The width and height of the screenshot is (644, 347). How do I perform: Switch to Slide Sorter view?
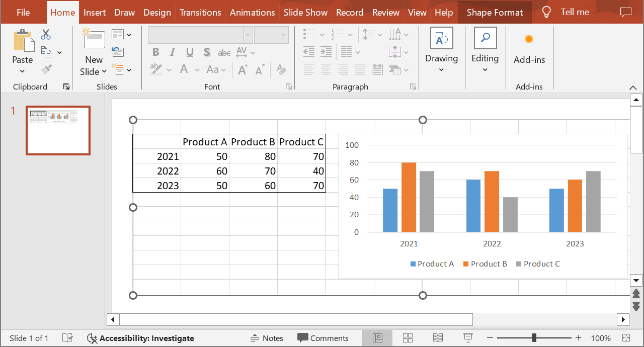408,338
